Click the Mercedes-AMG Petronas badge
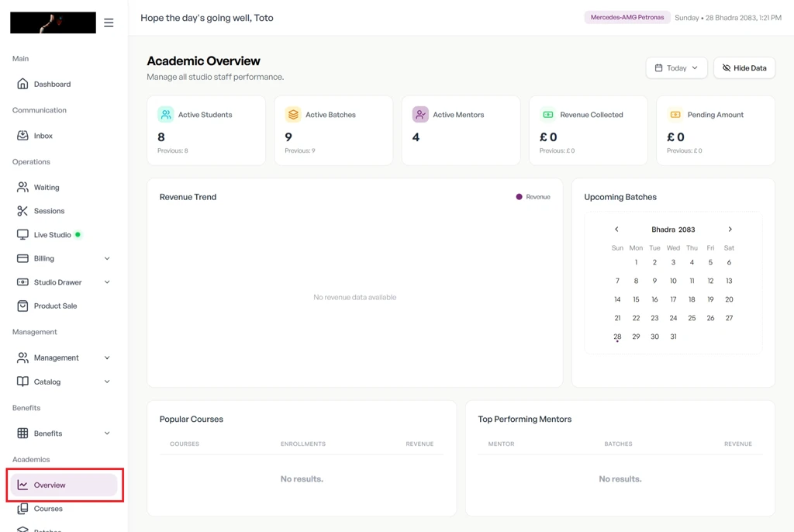 pyautogui.click(x=627, y=17)
